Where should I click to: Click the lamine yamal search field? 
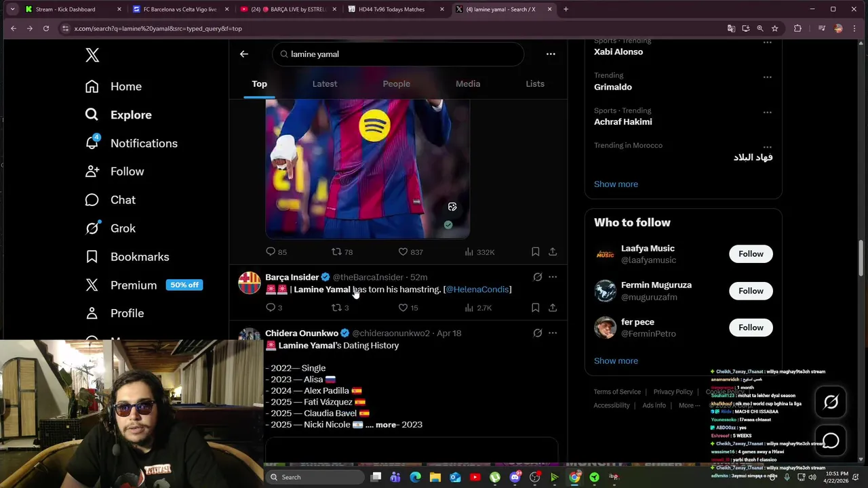tap(398, 54)
